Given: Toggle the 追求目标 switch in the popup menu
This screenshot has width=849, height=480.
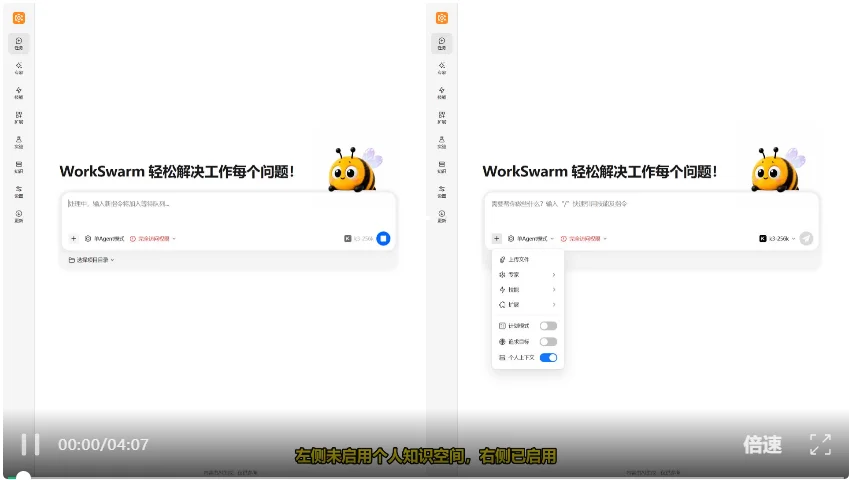Looking at the screenshot, I should (548, 341).
